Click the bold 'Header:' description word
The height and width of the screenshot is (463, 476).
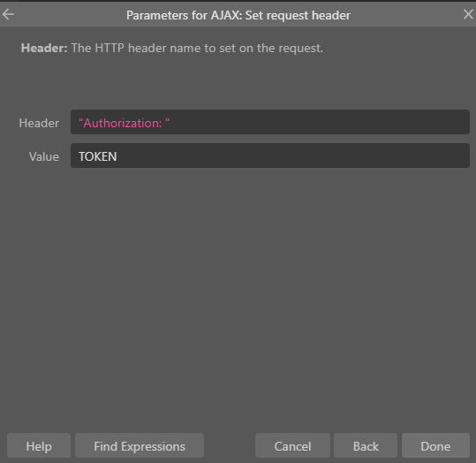point(44,48)
